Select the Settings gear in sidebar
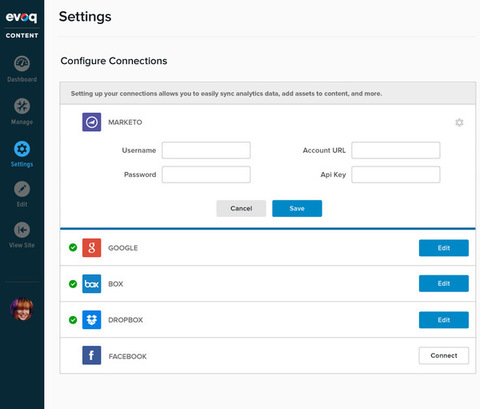 [x=22, y=149]
